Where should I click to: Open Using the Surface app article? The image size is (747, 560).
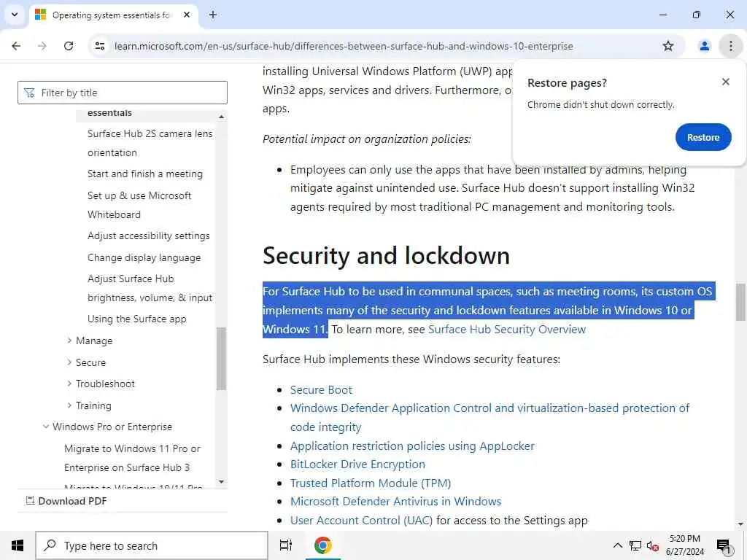(x=136, y=319)
